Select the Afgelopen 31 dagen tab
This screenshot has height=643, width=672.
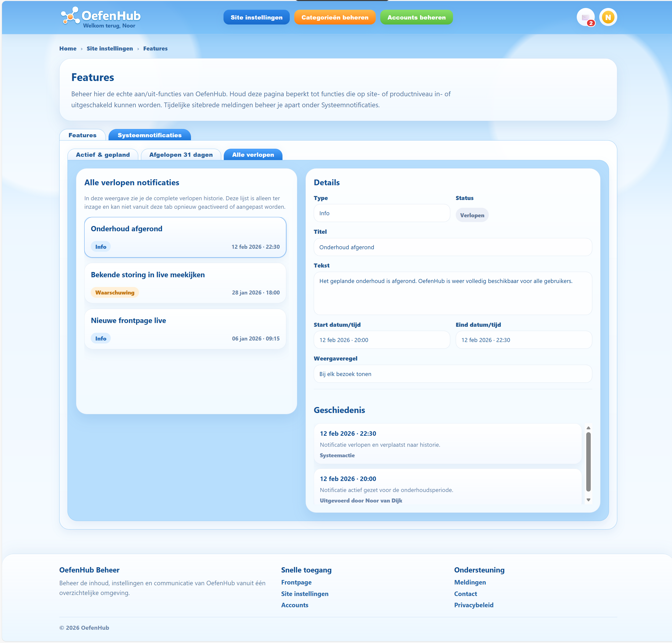[x=181, y=154]
